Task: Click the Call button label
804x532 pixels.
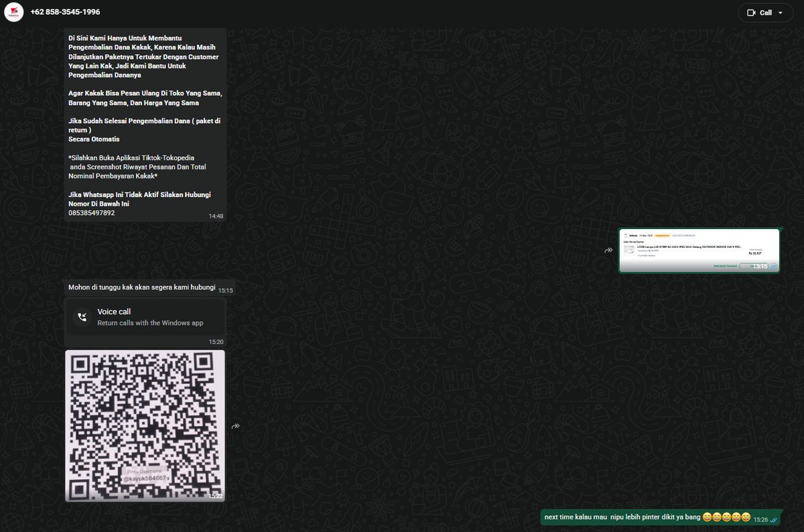Action: coord(766,13)
